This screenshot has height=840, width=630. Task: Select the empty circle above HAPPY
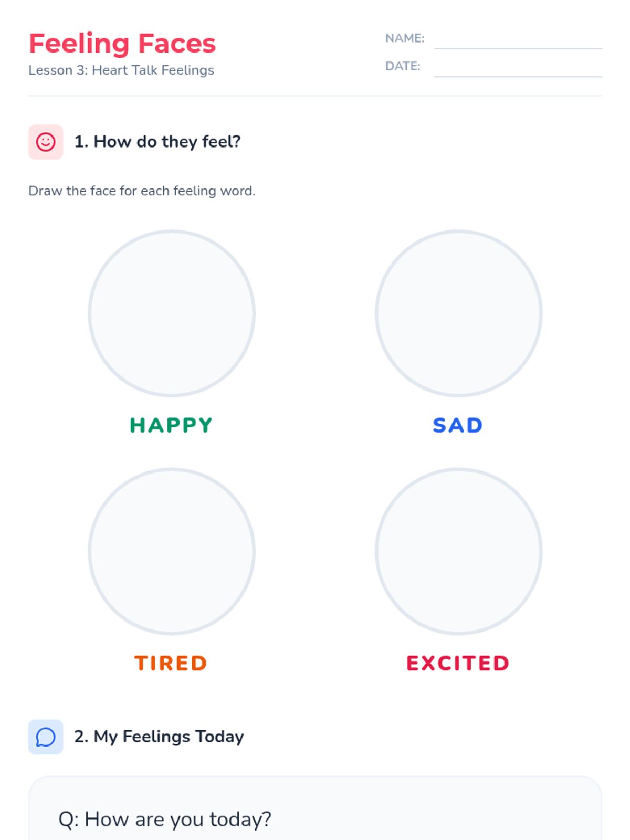[x=172, y=313]
